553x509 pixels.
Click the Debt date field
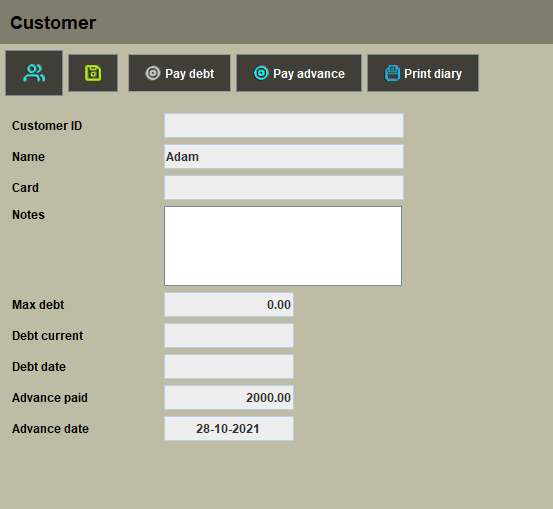229,367
